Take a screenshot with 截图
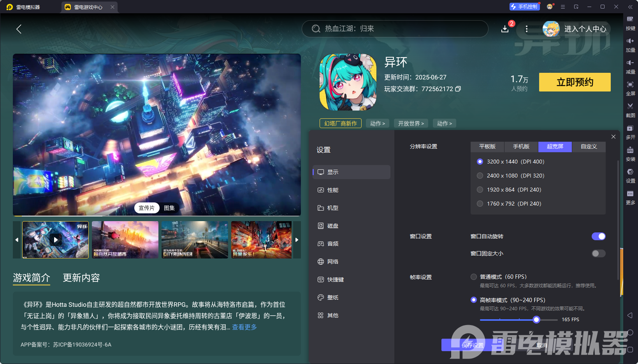The image size is (638, 364). pyautogui.click(x=630, y=110)
